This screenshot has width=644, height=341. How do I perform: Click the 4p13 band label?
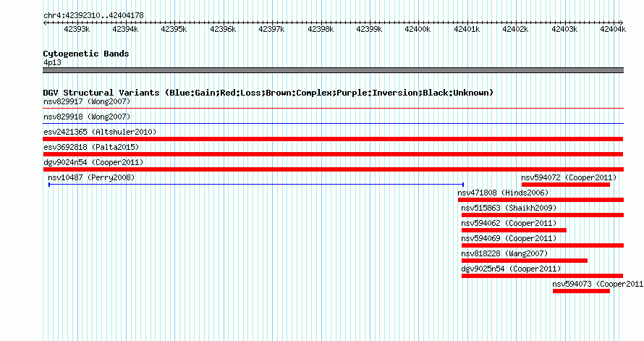(52, 62)
